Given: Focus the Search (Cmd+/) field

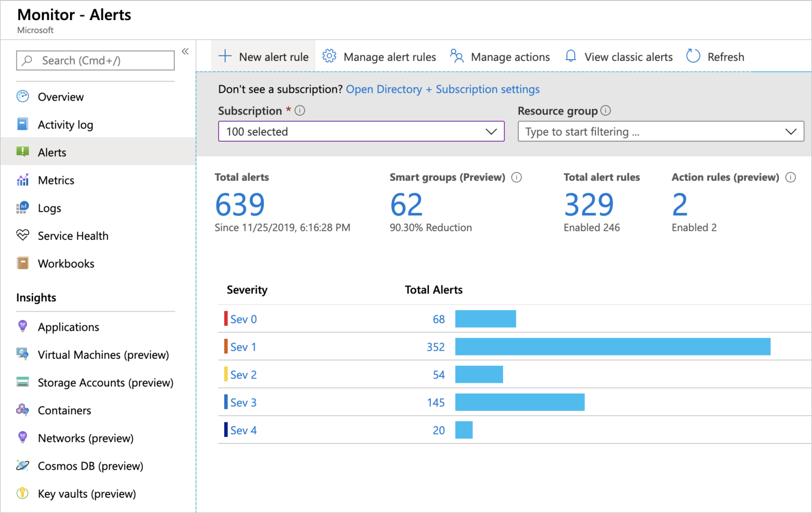Looking at the screenshot, I should pos(103,60).
